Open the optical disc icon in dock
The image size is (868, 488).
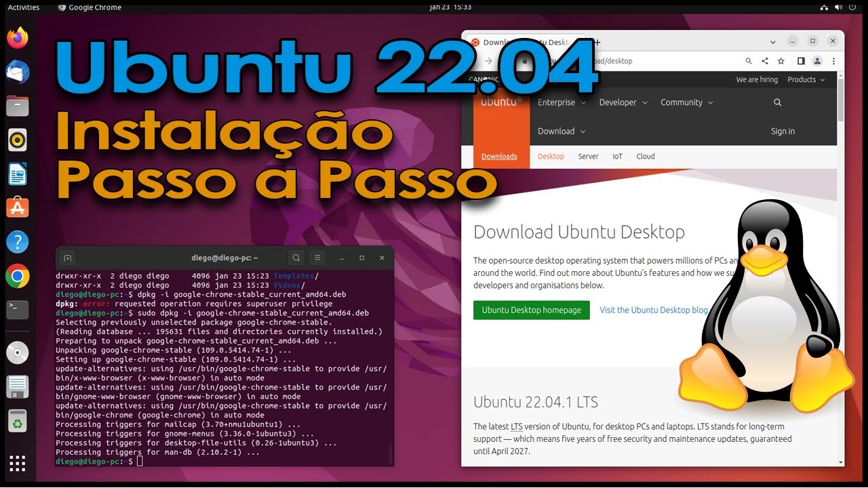pyautogui.click(x=18, y=353)
